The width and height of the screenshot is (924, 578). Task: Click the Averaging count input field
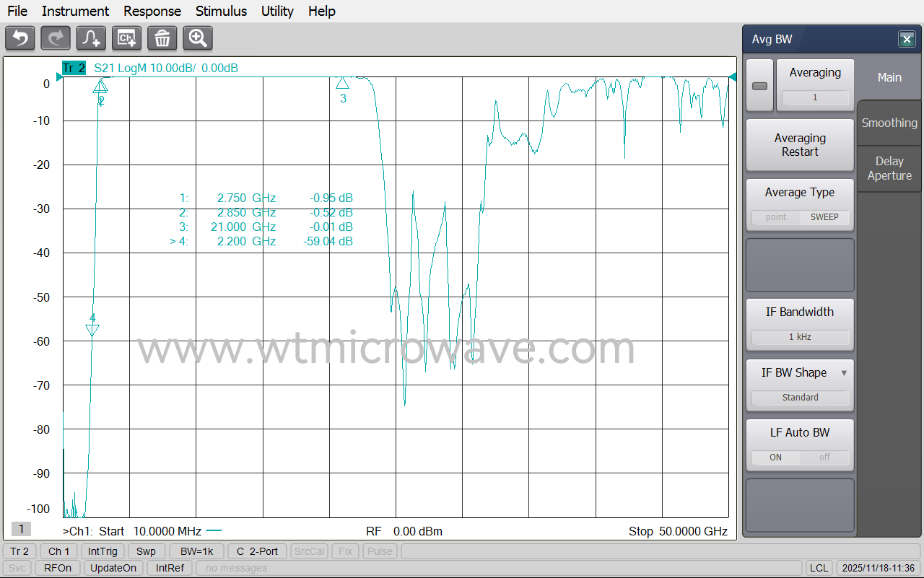pyautogui.click(x=816, y=97)
